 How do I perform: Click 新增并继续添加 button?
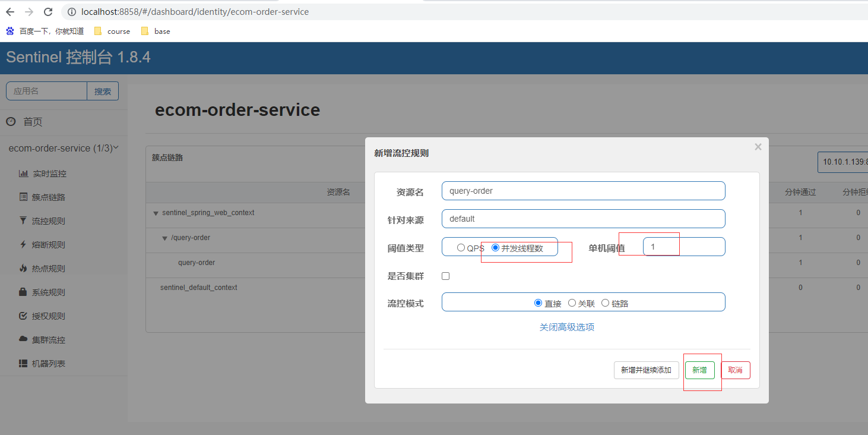[x=646, y=370]
